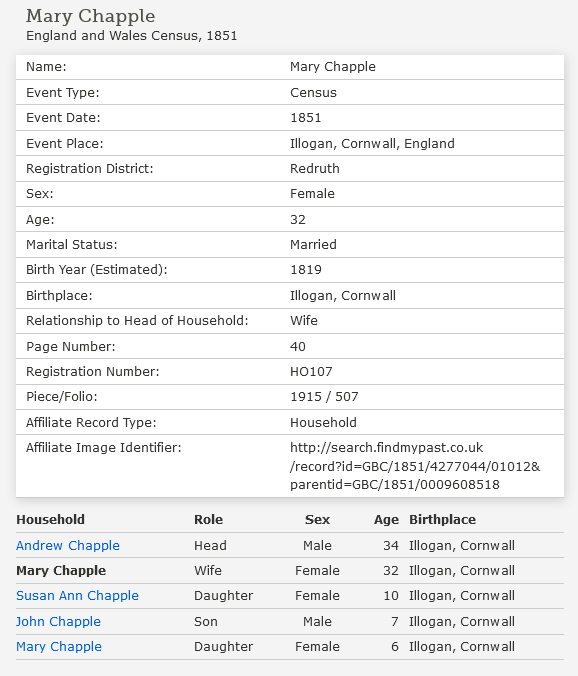This screenshot has height=676, width=578.
Task: Select the Event Place value Illogan, Cornwall, England
Action: pyautogui.click(x=372, y=144)
